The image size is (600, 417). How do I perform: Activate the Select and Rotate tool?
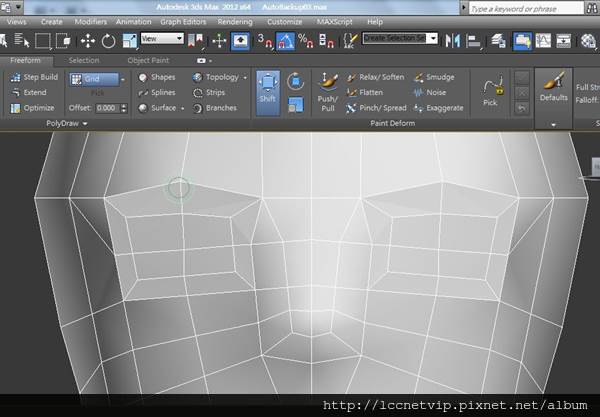click(x=109, y=41)
